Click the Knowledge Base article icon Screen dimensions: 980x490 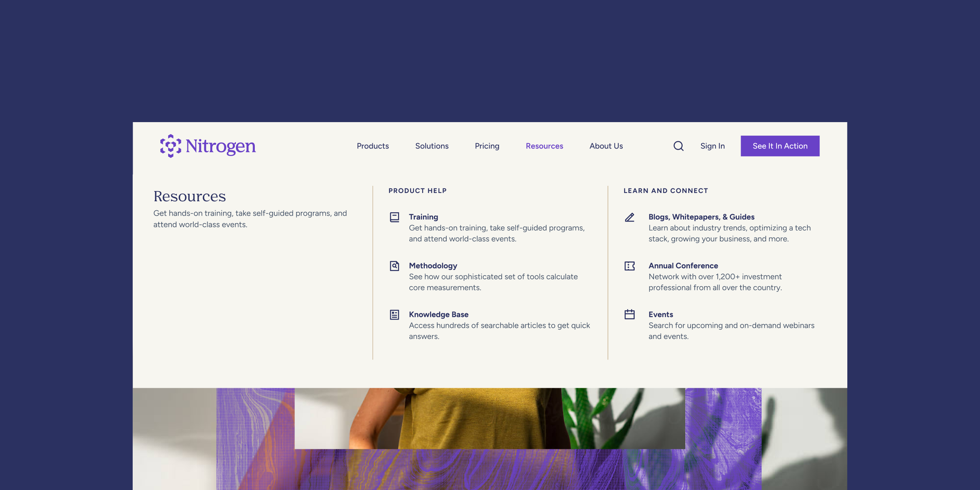tap(394, 314)
